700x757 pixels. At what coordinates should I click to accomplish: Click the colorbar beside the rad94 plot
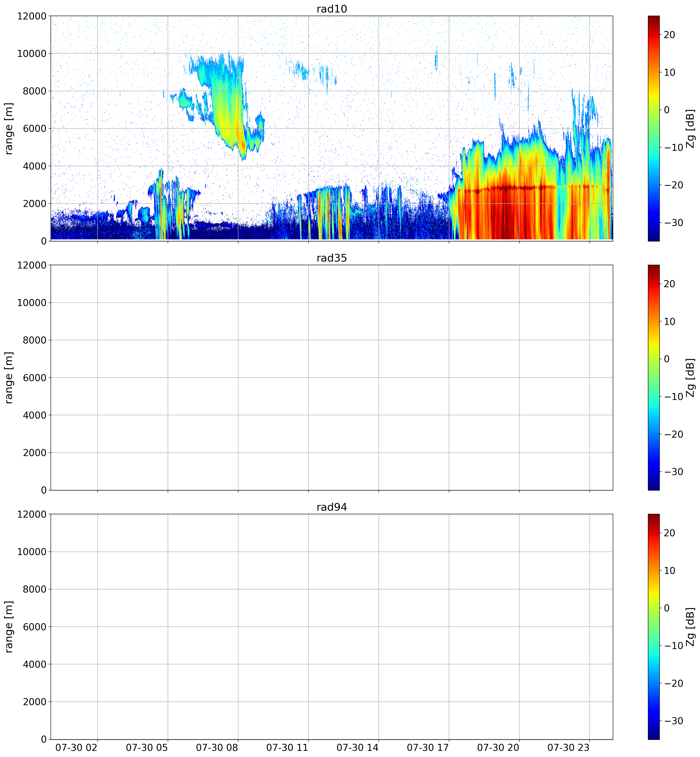[x=654, y=627]
